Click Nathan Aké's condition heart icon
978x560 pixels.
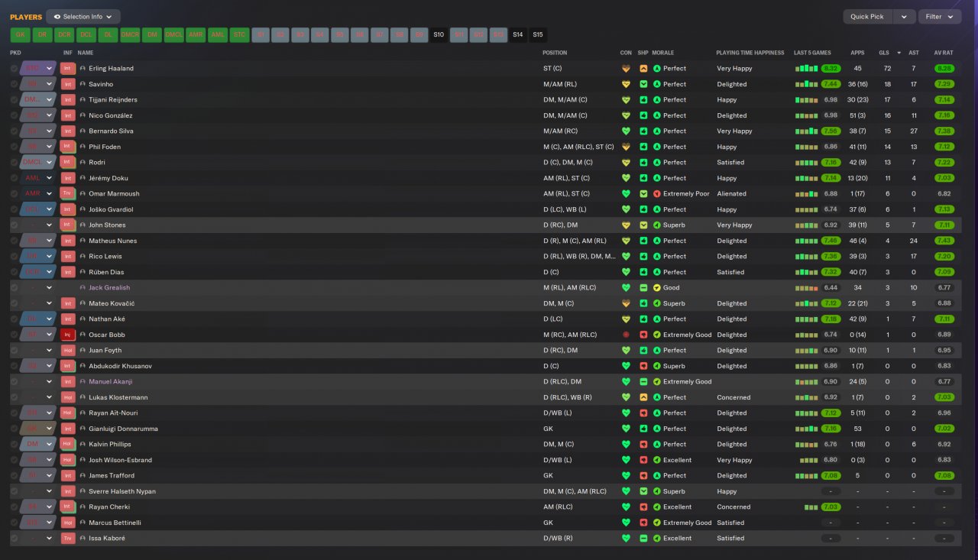click(x=627, y=319)
